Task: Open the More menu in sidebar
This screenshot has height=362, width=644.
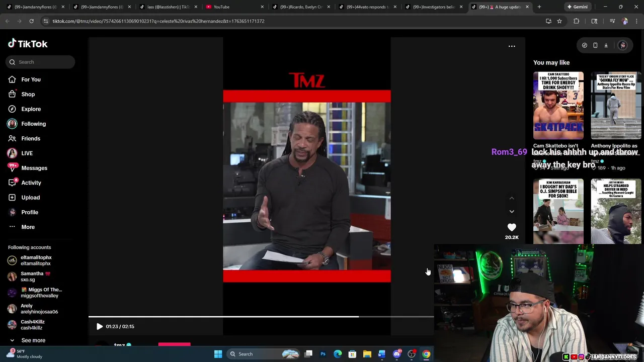Action: pyautogui.click(x=22, y=227)
